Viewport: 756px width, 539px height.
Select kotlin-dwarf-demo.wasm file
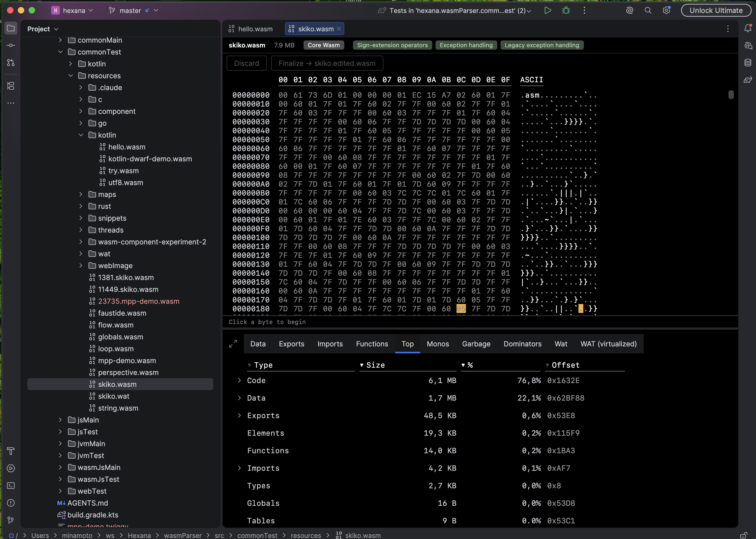pyautogui.click(x=150, y=159)
